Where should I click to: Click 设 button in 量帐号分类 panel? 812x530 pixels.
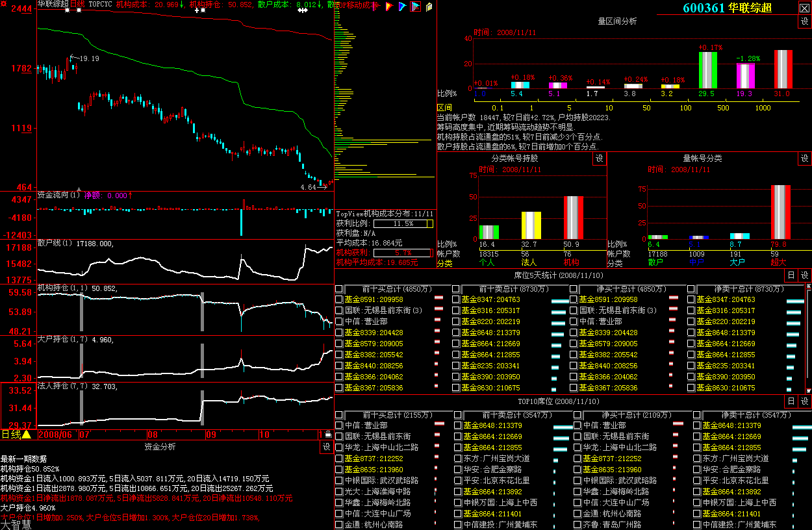(x=805, y=158)
